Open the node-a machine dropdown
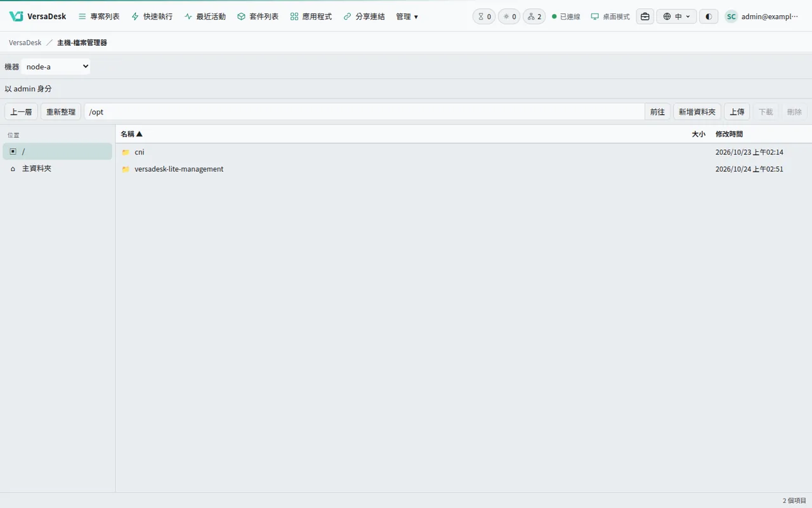 coord(56,67)
